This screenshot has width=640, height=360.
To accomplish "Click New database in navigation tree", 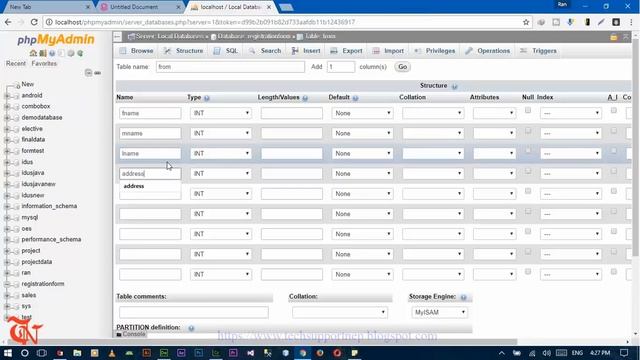I will 27,84.
